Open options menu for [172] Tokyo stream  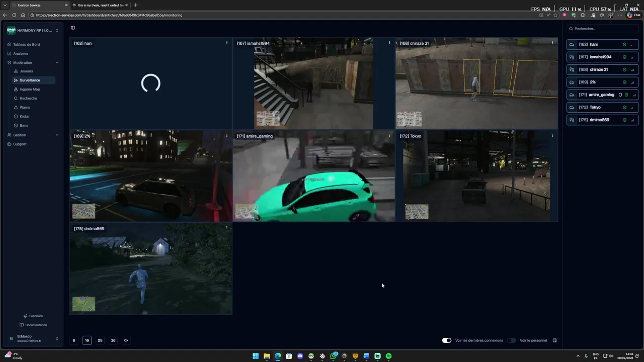coord(552,135)
